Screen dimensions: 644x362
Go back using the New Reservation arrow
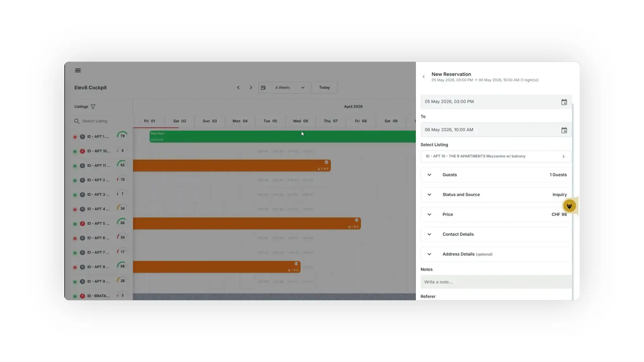click(x=424, y=77)
